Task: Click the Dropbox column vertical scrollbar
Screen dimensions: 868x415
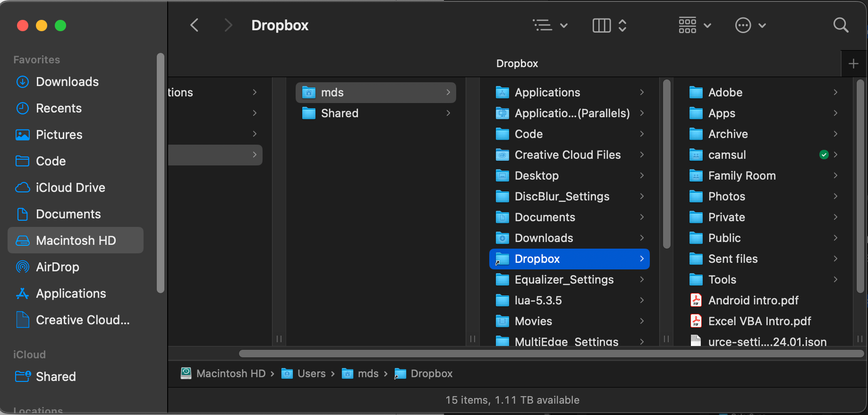Action: (x=860, y=186)
